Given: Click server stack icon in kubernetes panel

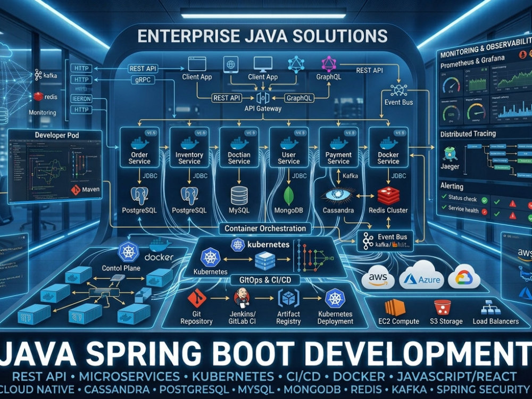Looking at the screenshot, I should click(x=265, y=261).
